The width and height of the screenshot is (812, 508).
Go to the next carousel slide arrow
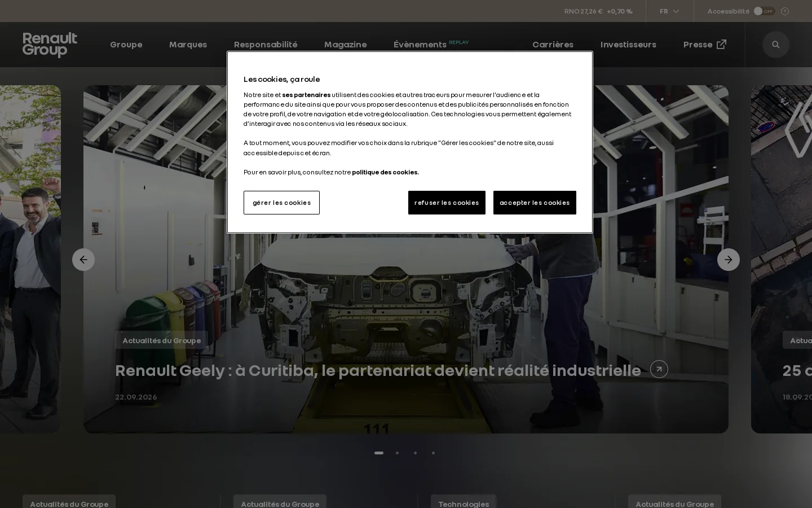729,260
